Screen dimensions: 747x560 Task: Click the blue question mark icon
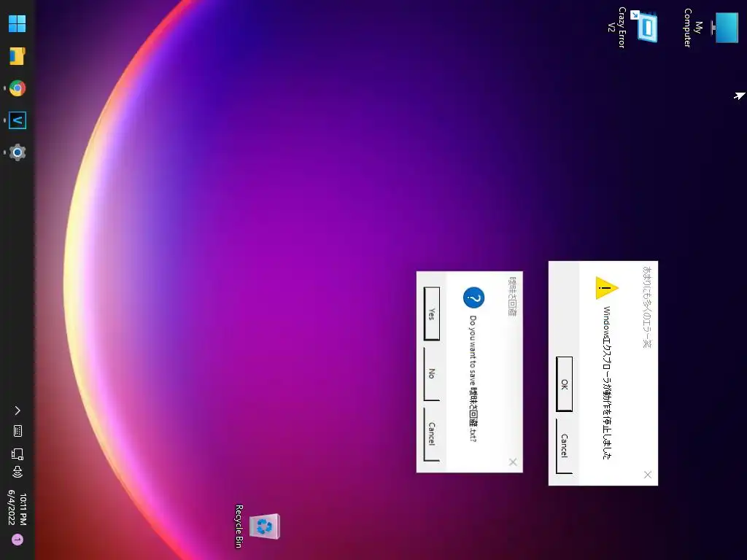point(473,298)
